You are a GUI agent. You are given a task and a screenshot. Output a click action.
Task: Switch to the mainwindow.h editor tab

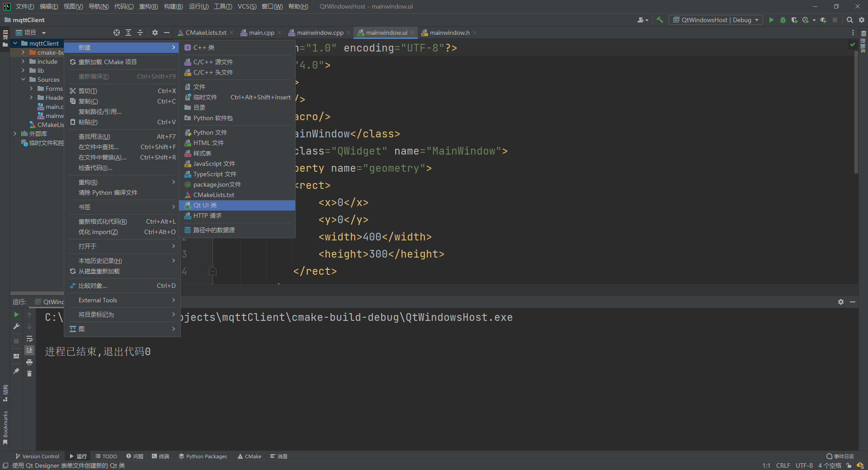[x=449, y=33]
